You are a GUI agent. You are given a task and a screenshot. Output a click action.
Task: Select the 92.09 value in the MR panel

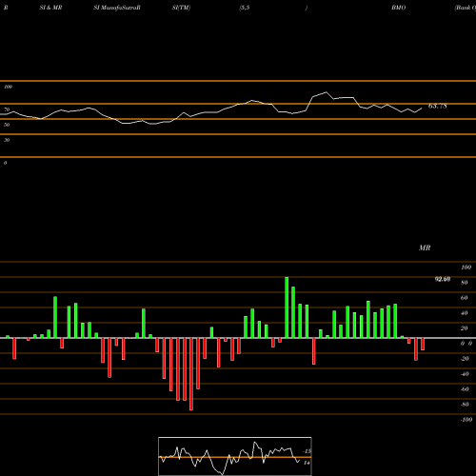click(443, 279)
